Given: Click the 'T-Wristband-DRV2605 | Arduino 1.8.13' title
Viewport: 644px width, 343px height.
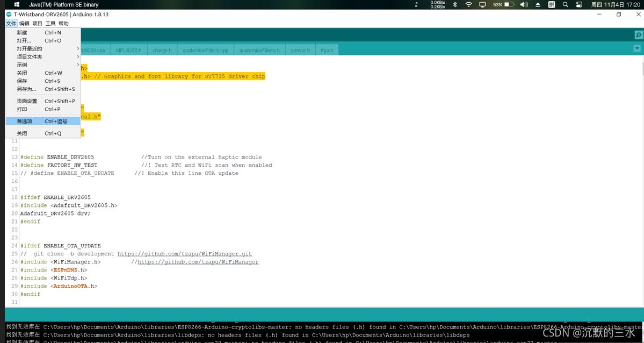Looking at the screenshot, I should click(61, 15).
